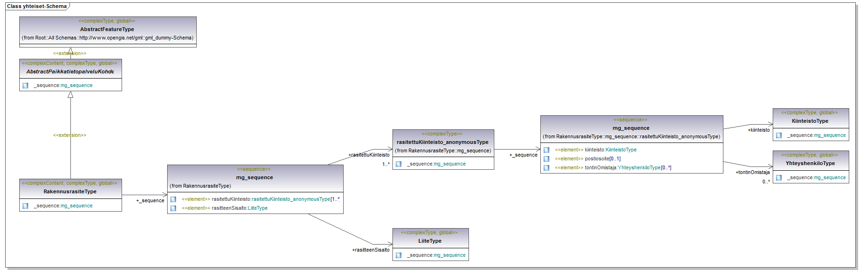Click the attribute icon in KiinteistoType class
This screenshot has width=868, height=277.
[x=779, y=135]
